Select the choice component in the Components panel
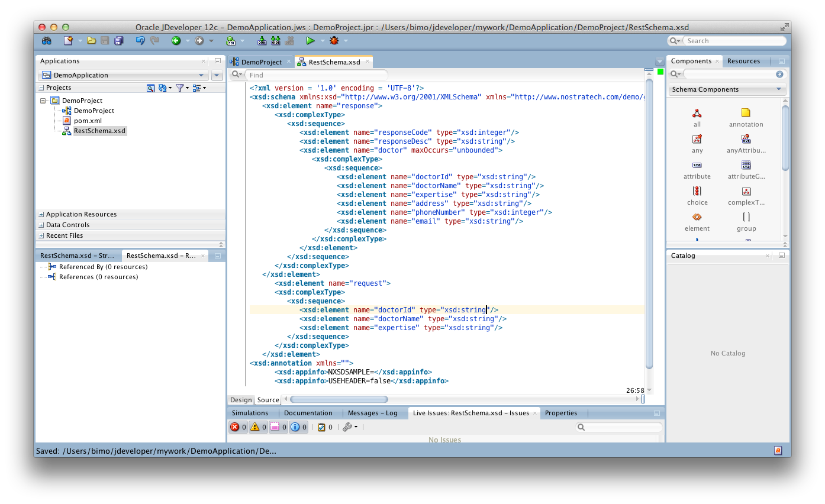 pos(697,195)
